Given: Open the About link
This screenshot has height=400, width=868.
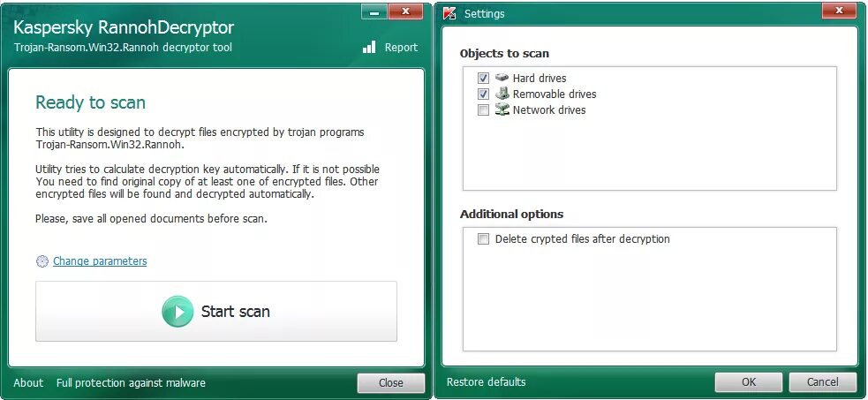Looking at the screenshot, I should coord(28,383).
